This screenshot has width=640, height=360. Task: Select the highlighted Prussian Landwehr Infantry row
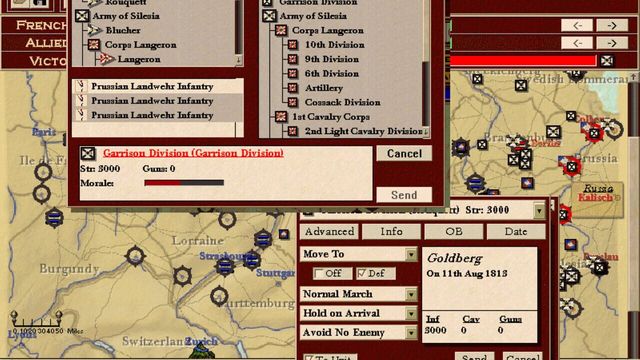tap(158, 86)
